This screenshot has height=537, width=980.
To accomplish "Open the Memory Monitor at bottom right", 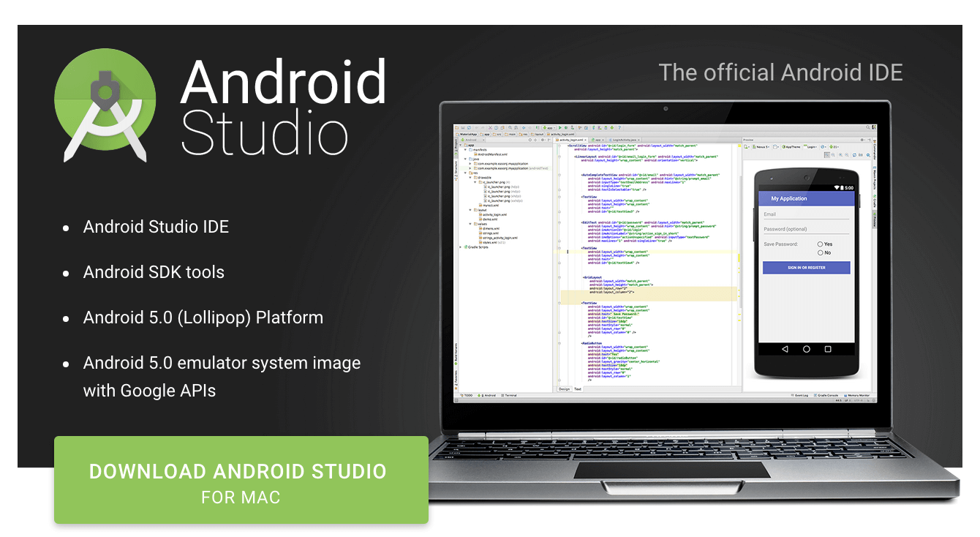I will pos(857,395).
